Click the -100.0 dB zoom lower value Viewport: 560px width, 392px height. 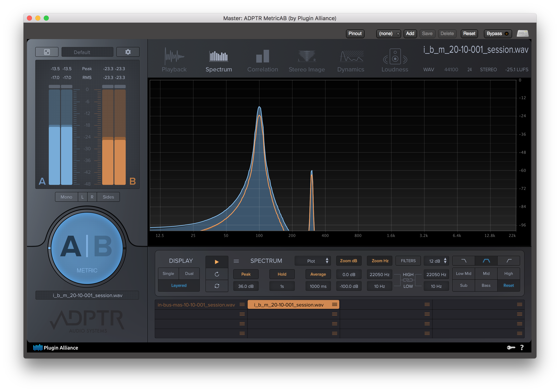point(349,286)
